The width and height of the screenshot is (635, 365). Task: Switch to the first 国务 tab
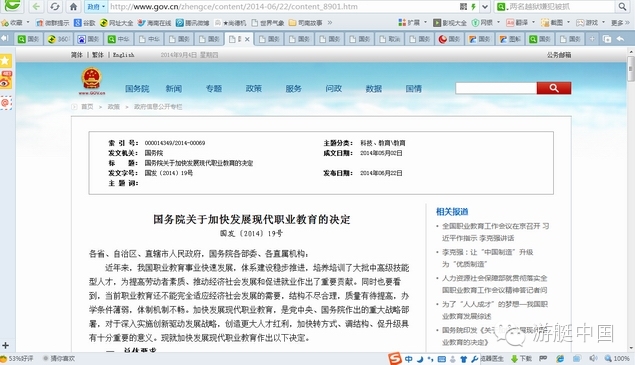29,39
